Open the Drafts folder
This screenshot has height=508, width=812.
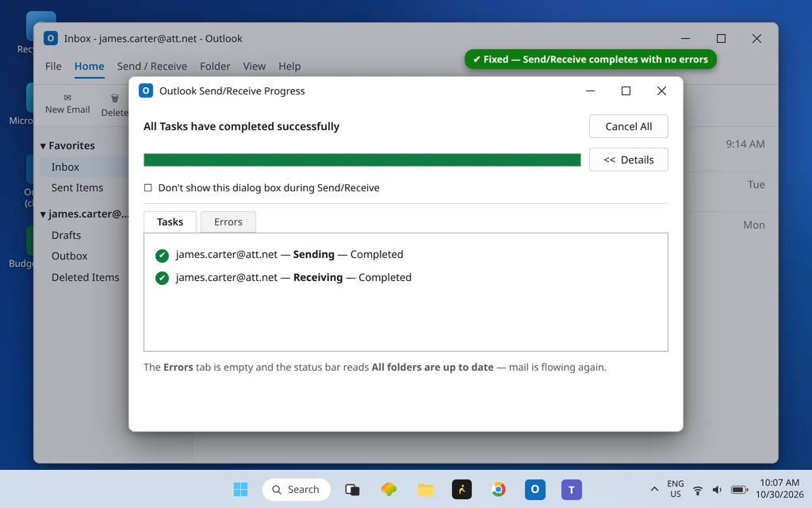[67, 235]
